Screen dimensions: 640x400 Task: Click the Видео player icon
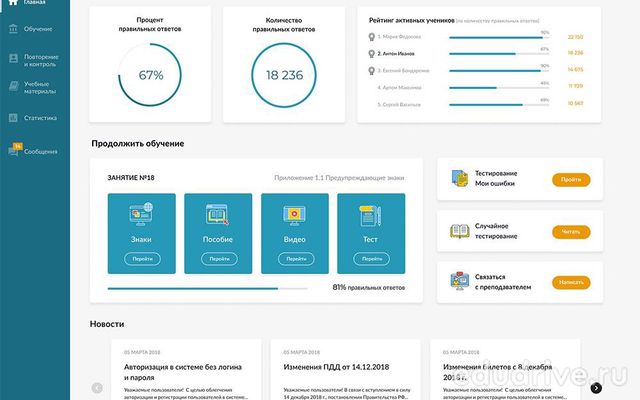point(294,214)
